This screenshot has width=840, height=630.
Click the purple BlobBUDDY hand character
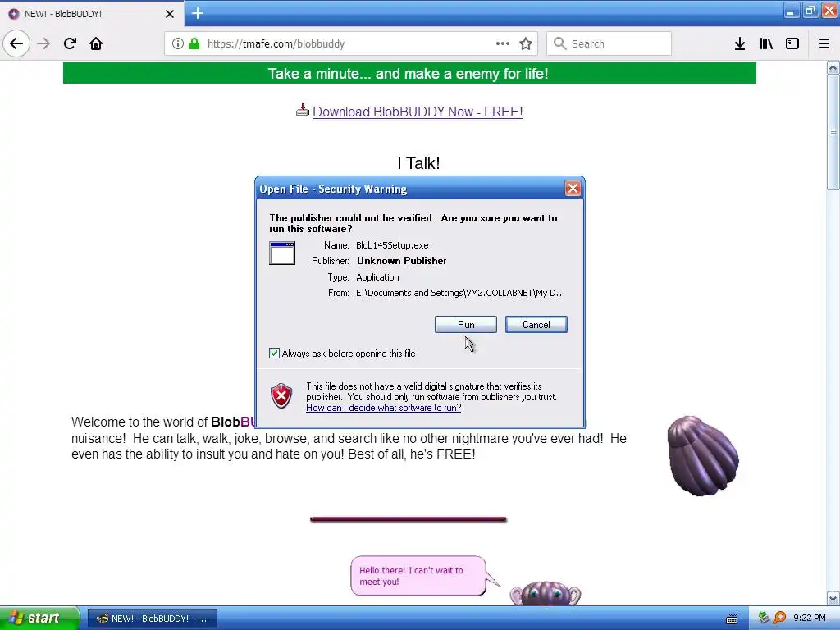click(x=703, y=456)
